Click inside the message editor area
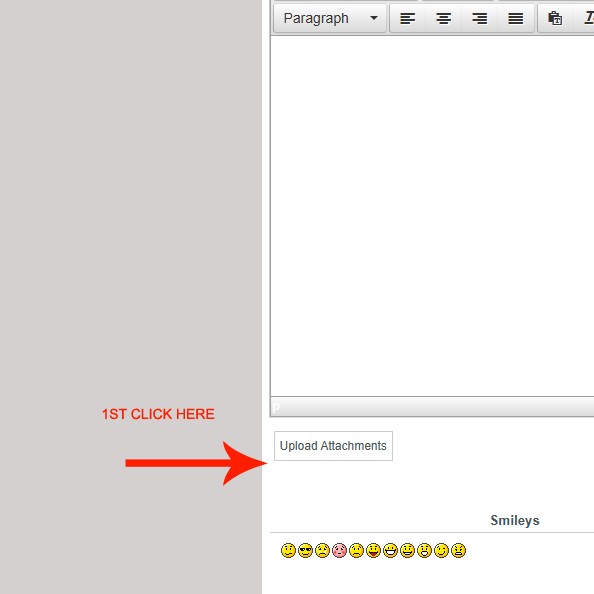This screenshot has width=594, height=594. click(x=432, y=216)
